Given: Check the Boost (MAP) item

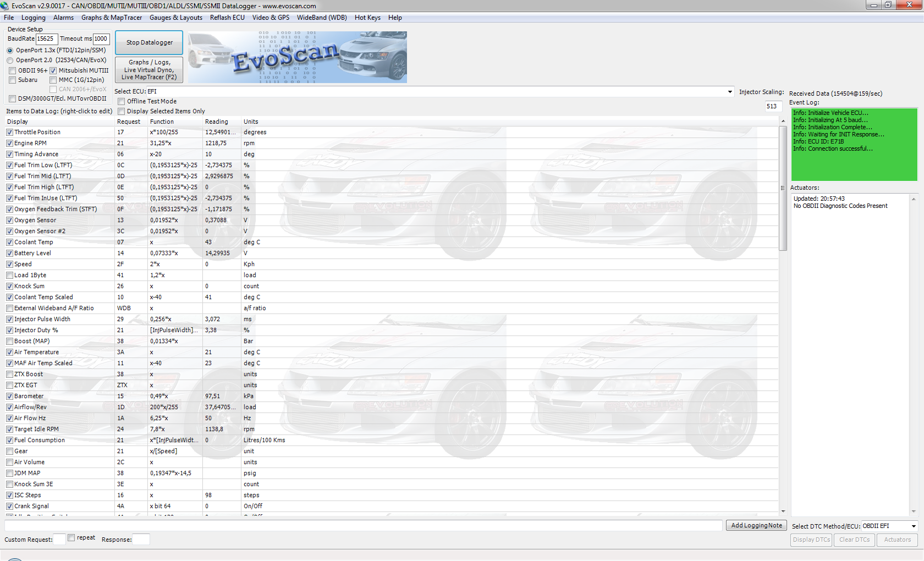Looking at the screenshot, I should pos(9,341).
